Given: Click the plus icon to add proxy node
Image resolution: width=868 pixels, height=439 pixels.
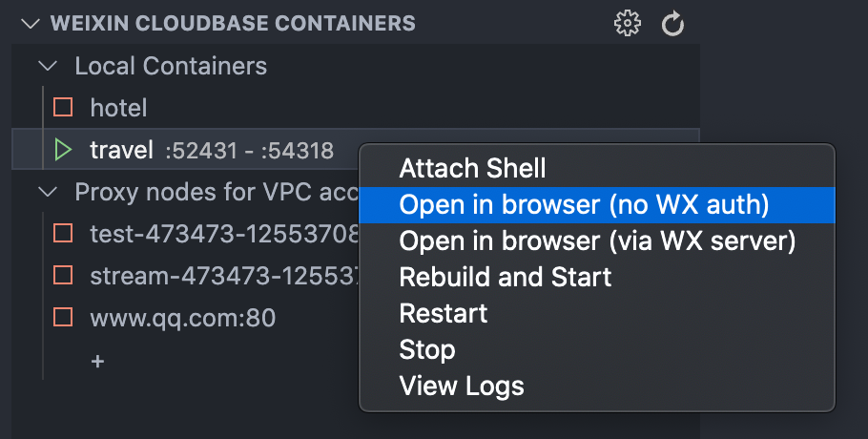Looking at the screenshot, I should (x=97, y=361).
